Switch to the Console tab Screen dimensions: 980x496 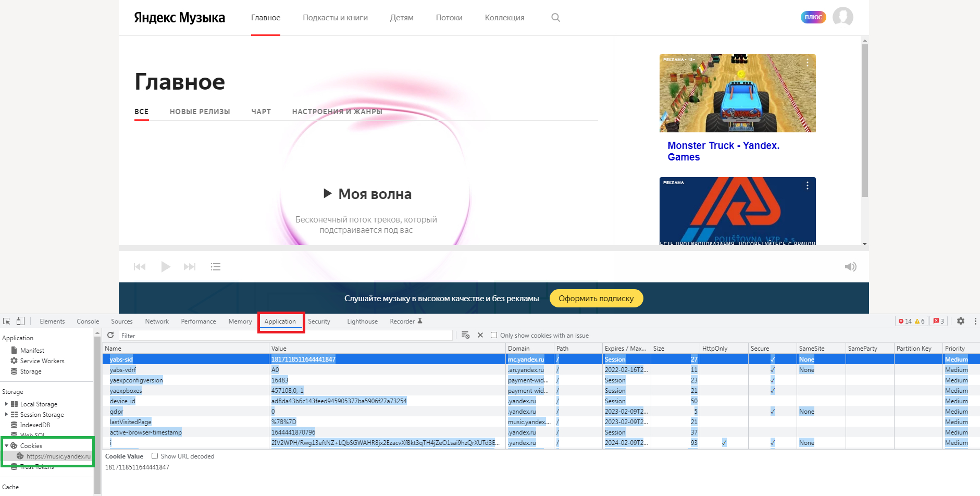click(x=88, y=321)
